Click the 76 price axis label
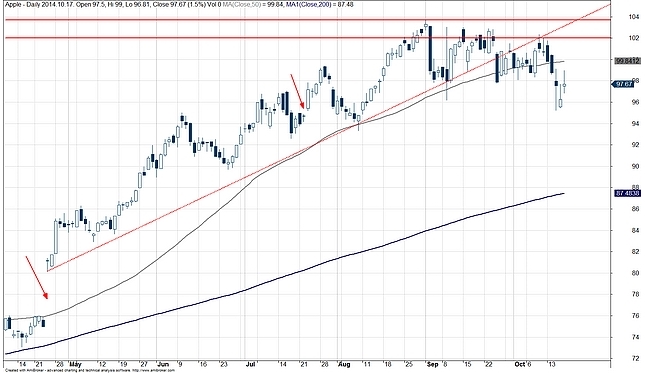The image size is (645, 373). coord(635,316)
